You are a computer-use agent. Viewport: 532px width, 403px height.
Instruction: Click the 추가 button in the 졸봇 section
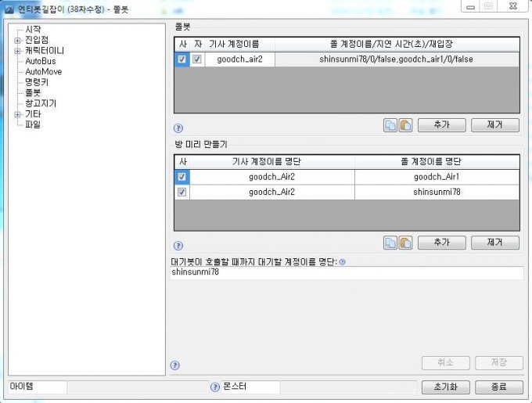coord(442,125)
